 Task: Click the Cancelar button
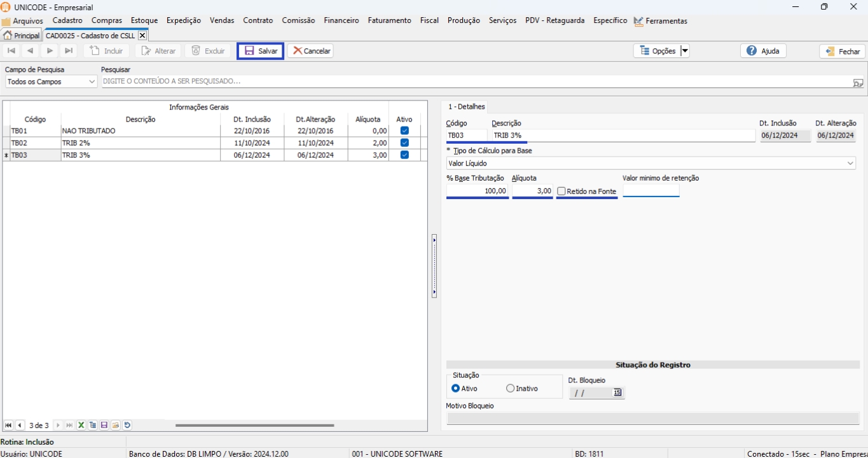311,51
